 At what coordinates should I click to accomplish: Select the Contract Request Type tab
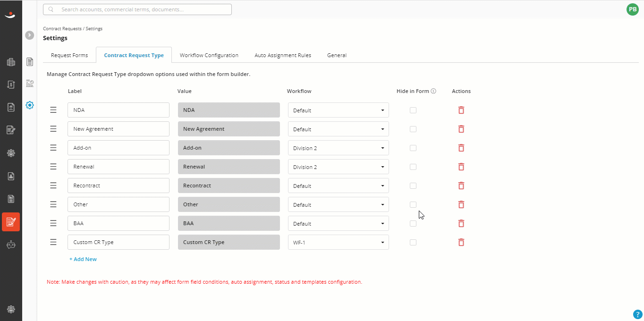point(134,55)
